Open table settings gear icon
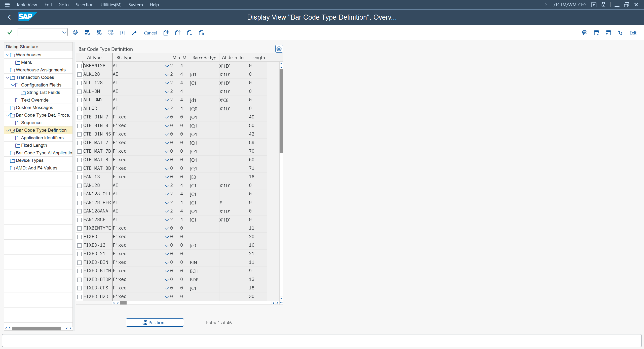The height and width of the screenshot is (349, 644). [x=279, y=49]
